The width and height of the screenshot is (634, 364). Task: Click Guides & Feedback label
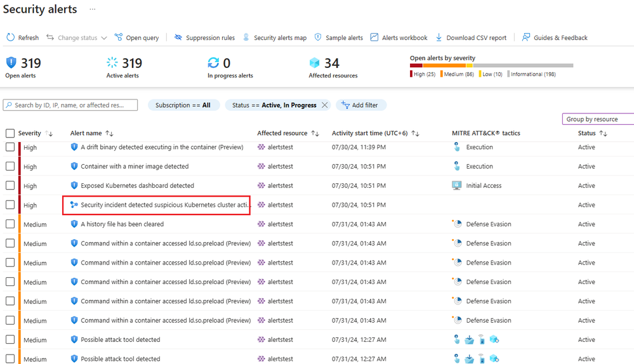(561, 37)
